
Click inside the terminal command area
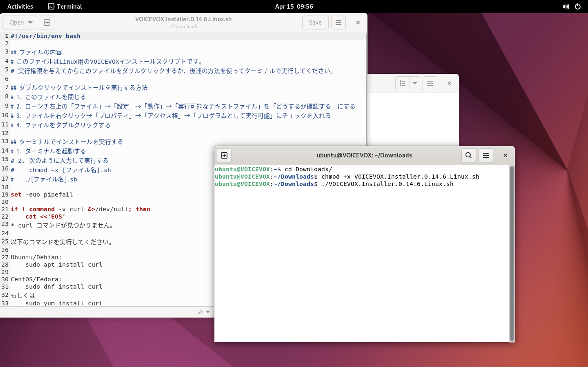[x=352, y=243]
